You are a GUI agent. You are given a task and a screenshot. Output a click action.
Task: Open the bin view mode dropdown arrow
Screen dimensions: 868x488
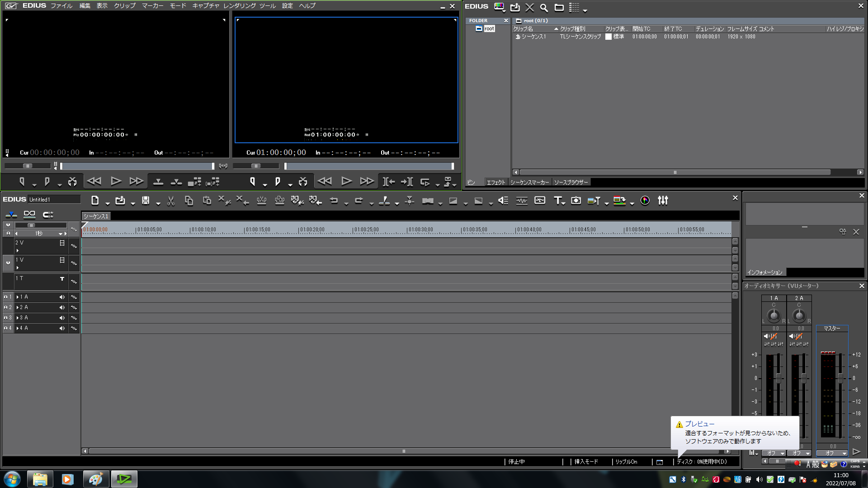coord(585,10)
